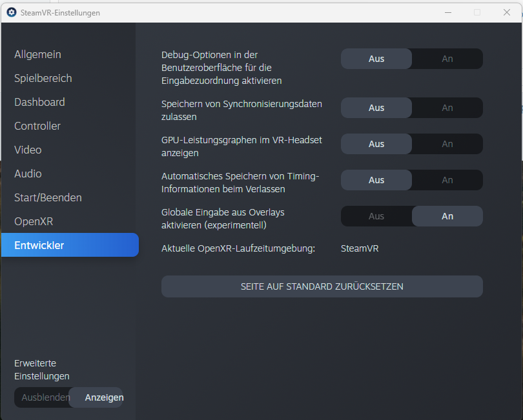
Task: Go to the Controller settings tab
Action: pyautogui.click(x=37, y=126)
